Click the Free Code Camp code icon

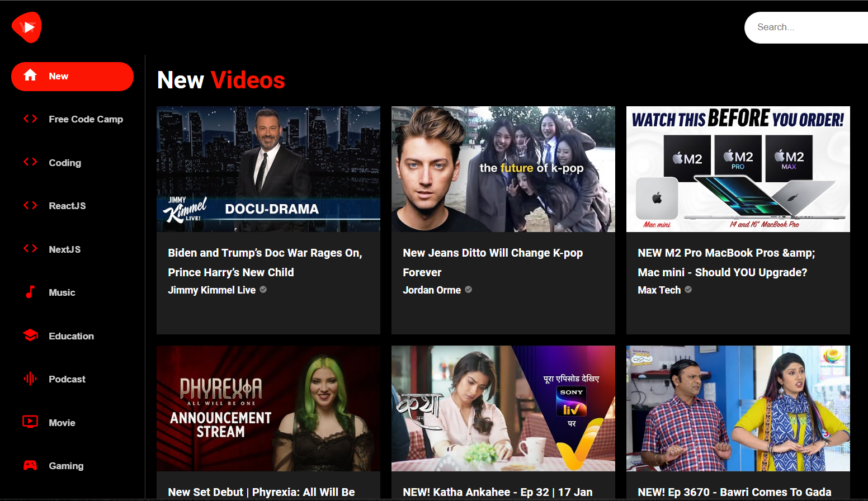coord(30,119)
